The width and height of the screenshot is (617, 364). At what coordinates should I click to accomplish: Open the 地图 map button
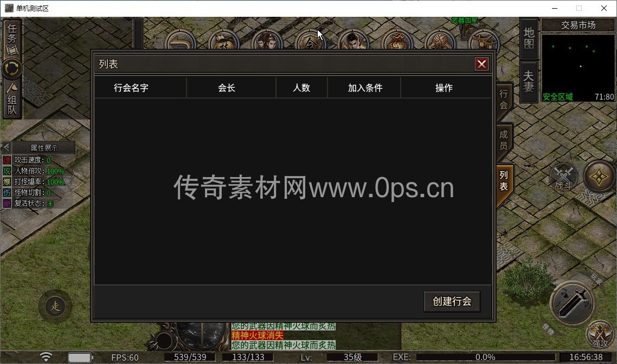point(529,38)
